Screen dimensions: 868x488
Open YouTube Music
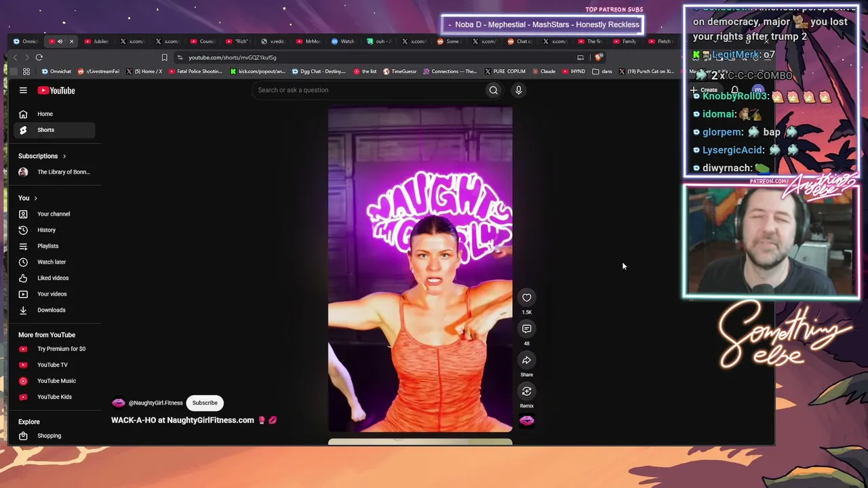54,381
